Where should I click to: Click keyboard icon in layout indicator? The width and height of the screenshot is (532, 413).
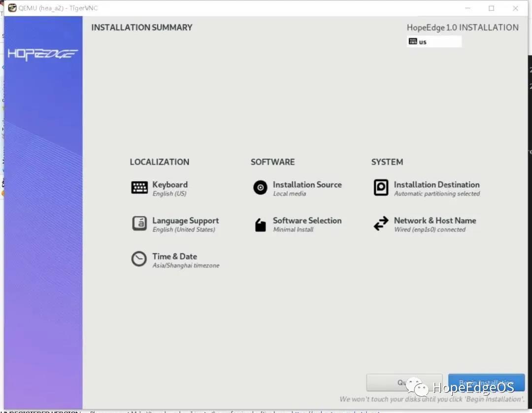(x=413, y=41)
